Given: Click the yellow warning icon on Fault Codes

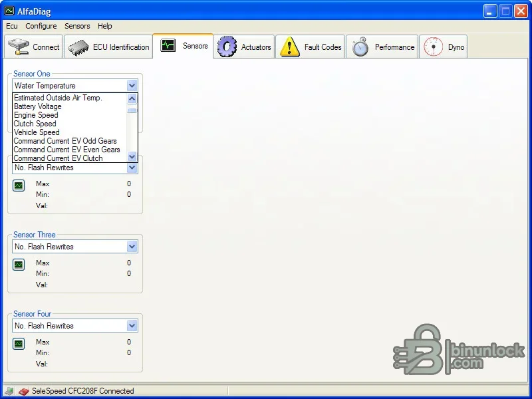Looking at the screenshot, I should 289,47.
